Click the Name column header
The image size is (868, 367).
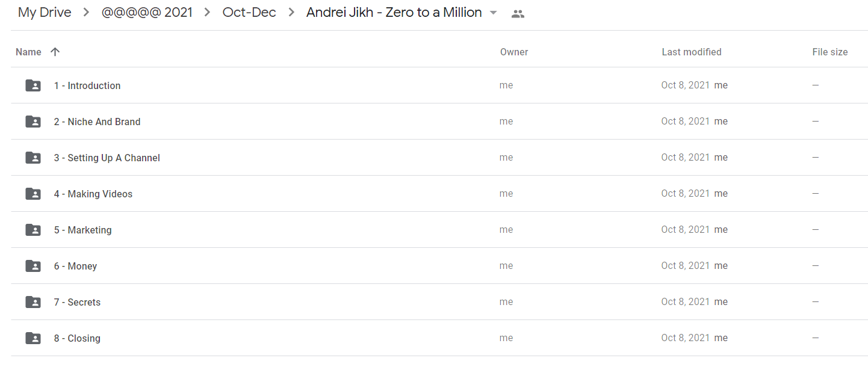click(28, 52)
